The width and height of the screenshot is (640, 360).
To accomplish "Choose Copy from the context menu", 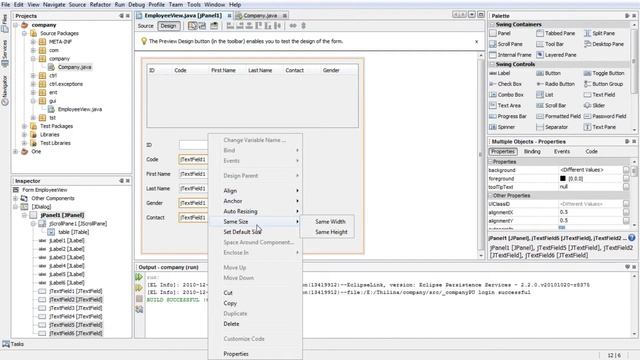I will (230, 303).
